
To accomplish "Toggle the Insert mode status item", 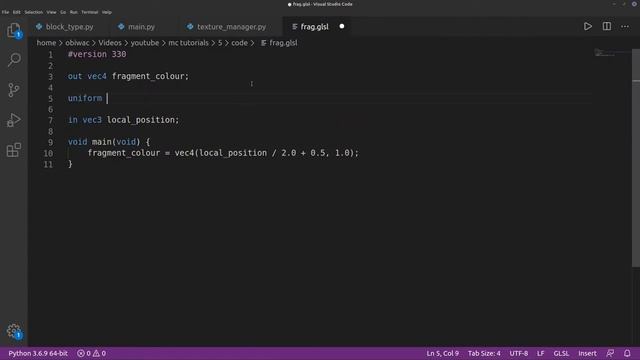I will click(x=587, y=353).
